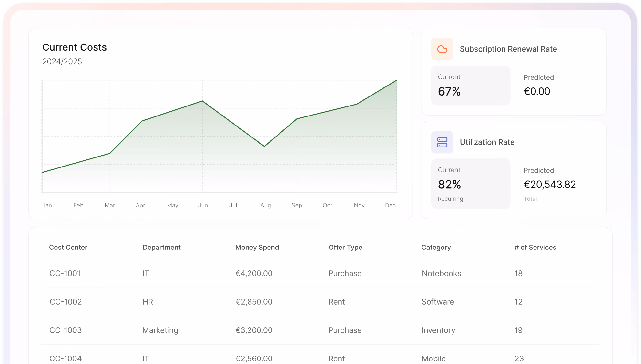
Task: Click the Offer Type column header
Action: pos(345,247)
